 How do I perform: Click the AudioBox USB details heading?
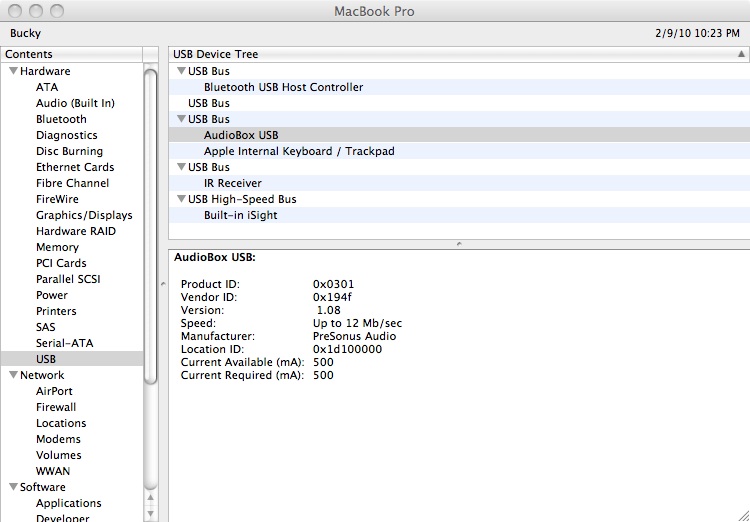tap(215, 257)
